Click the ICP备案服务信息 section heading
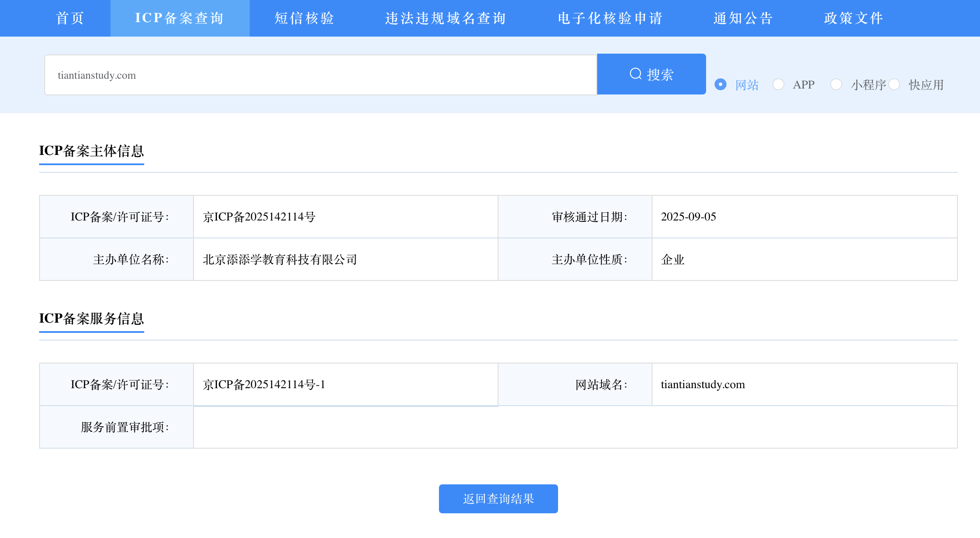980x538 pixels. (x=91, y=318)
